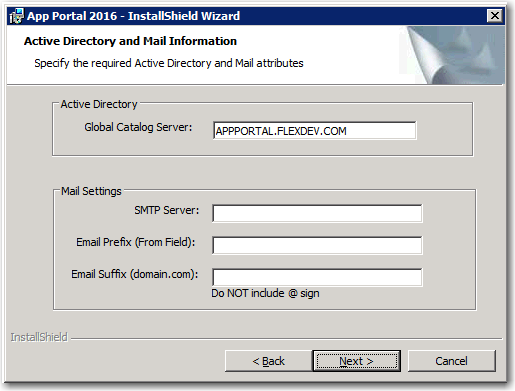Click the 'Active Directory' group box title
This screenshot has width=515, height=391.
[99, 104]
